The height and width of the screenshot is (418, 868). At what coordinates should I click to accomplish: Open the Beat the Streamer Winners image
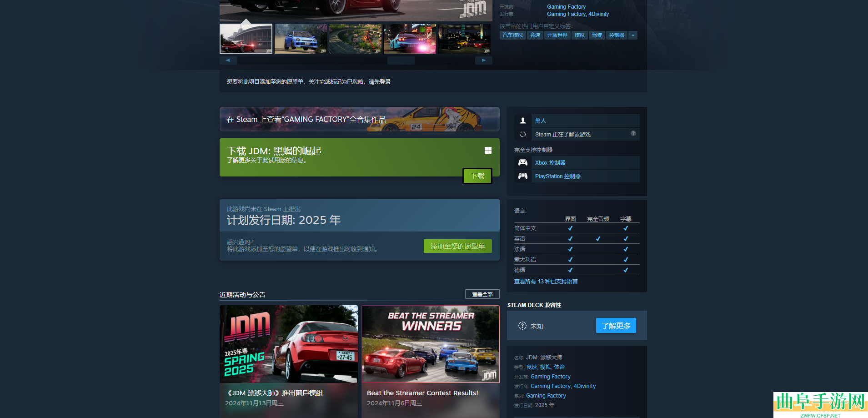tap(431, 344)
